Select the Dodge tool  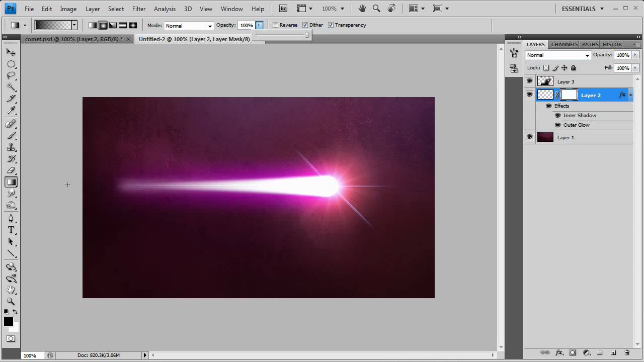[11, 194]
